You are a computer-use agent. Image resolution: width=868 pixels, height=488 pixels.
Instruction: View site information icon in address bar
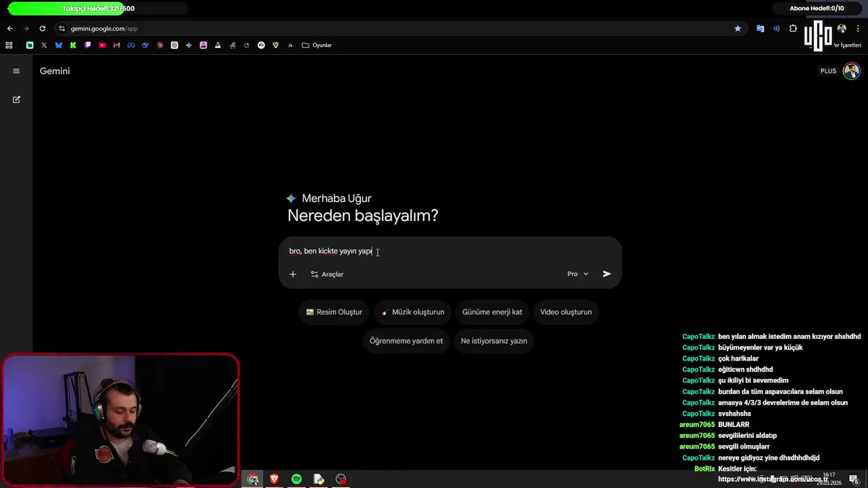pos(62,28)
